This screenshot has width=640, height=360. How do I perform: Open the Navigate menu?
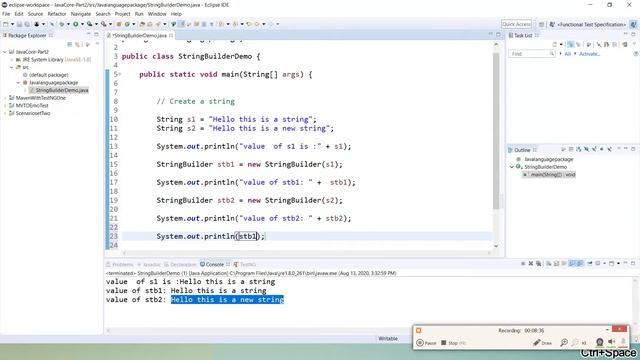point(81,14)
